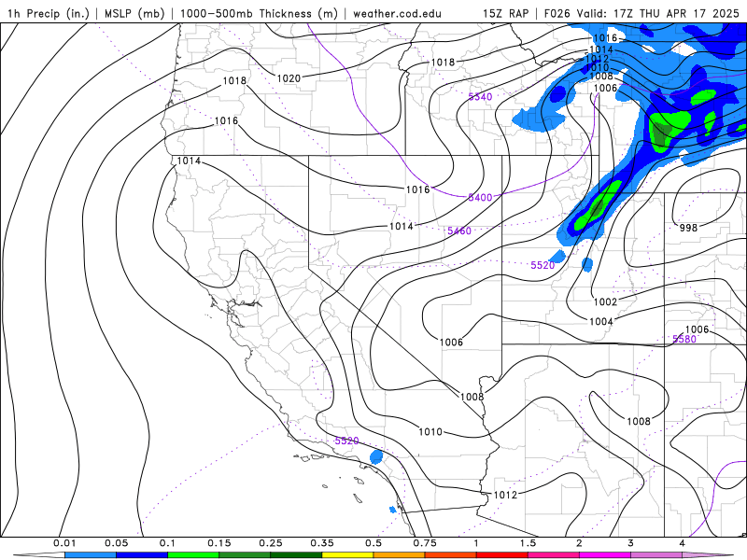Click '1000-500mb Thickness (m)' header text
Image resolution: width=747 pixels, height=560 pixels.
[x=259, y=13]
